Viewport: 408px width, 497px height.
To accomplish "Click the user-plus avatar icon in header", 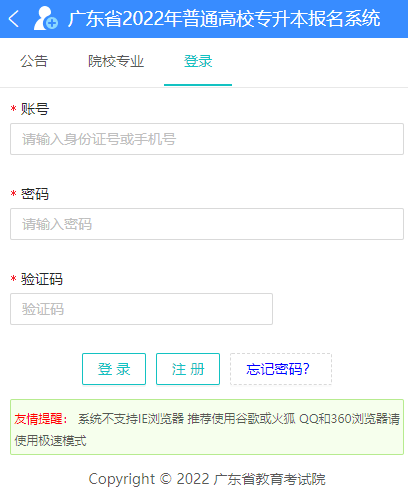I will 46,18.
